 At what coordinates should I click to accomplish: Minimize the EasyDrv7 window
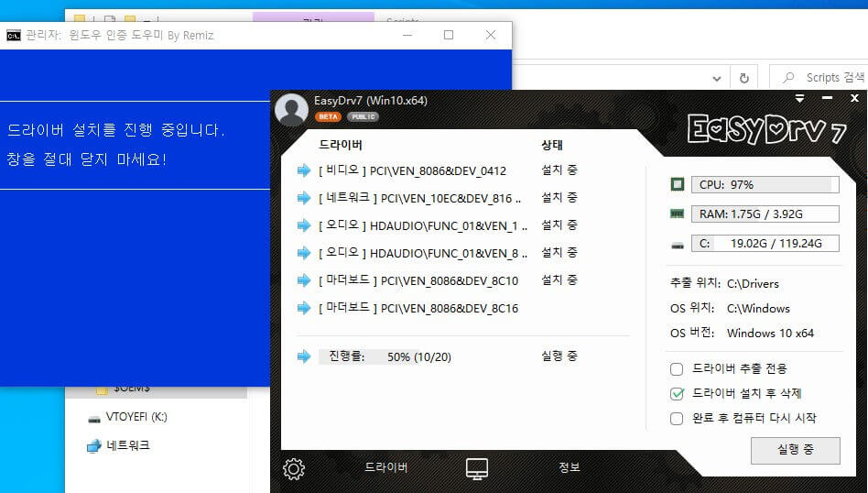tap(828, 98)
